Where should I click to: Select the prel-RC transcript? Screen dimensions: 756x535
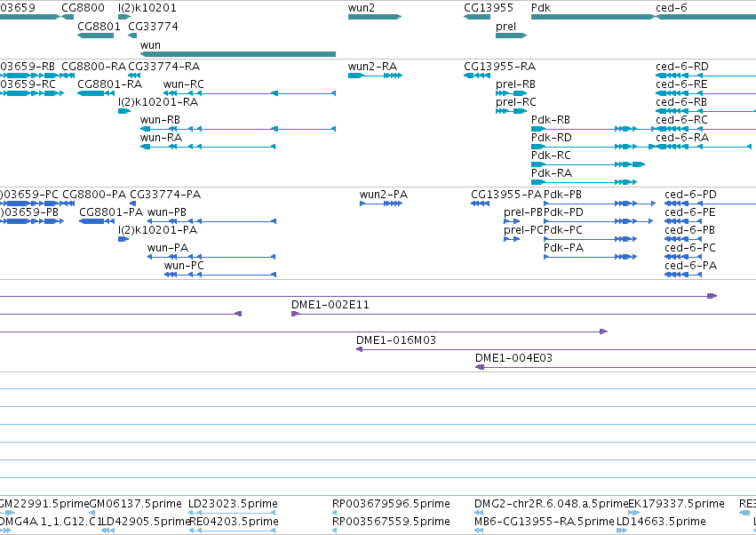(x=511, y=111)
